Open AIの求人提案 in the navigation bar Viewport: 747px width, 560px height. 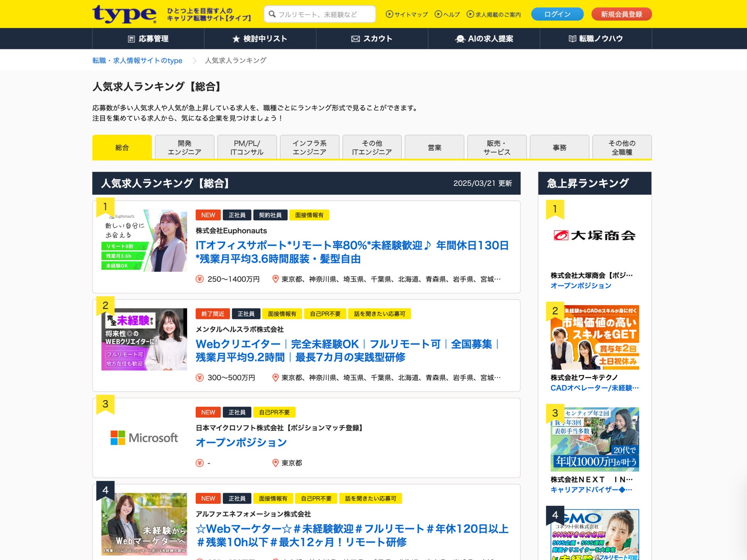pos(484,39)
